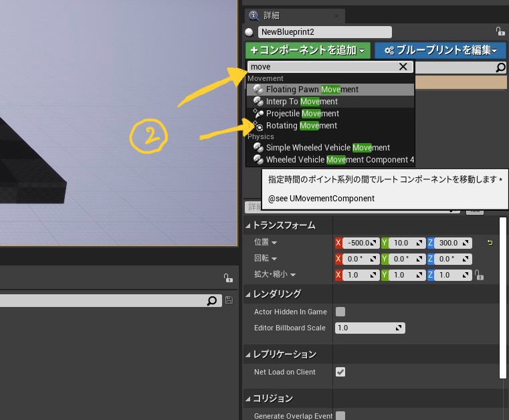Click the save icon in bottom-left panel
This screenshot has height=420, width=509.
tap(229, 301)
